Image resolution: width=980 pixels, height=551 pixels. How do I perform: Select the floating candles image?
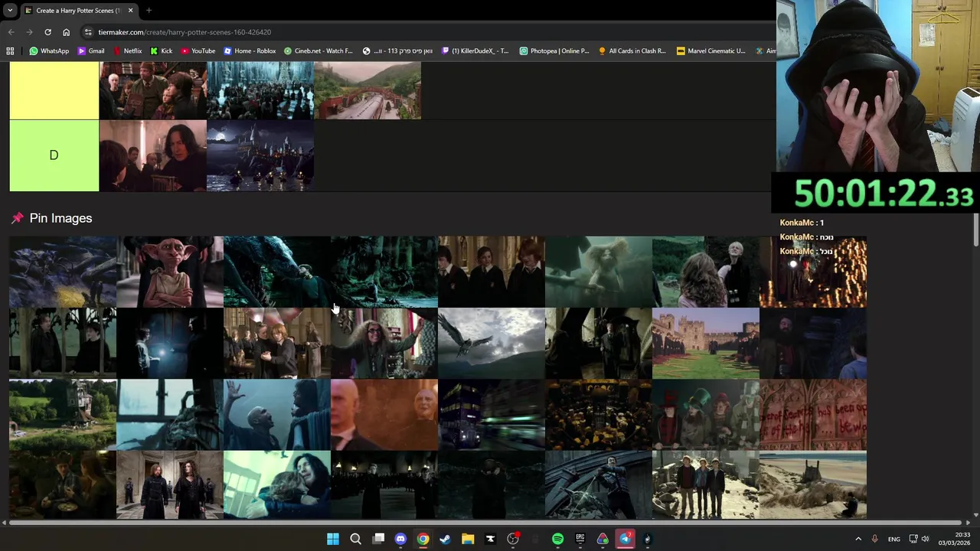[x=813, y=272]
